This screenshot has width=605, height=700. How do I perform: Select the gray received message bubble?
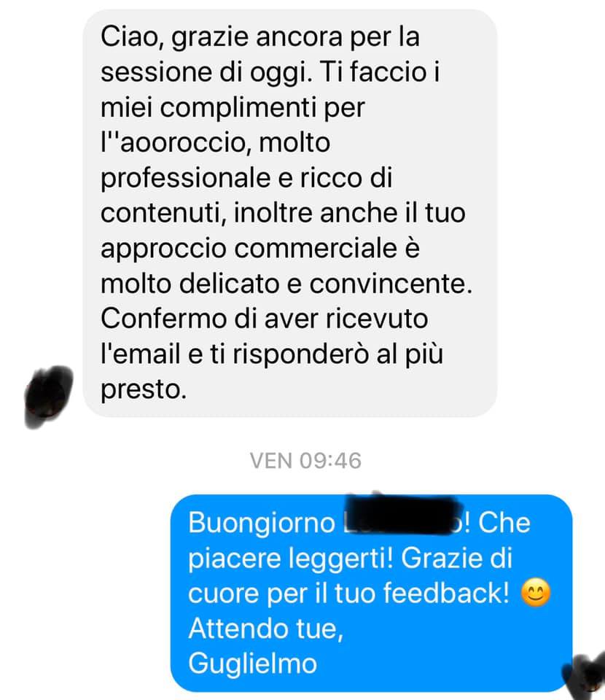tap(290, 213)
